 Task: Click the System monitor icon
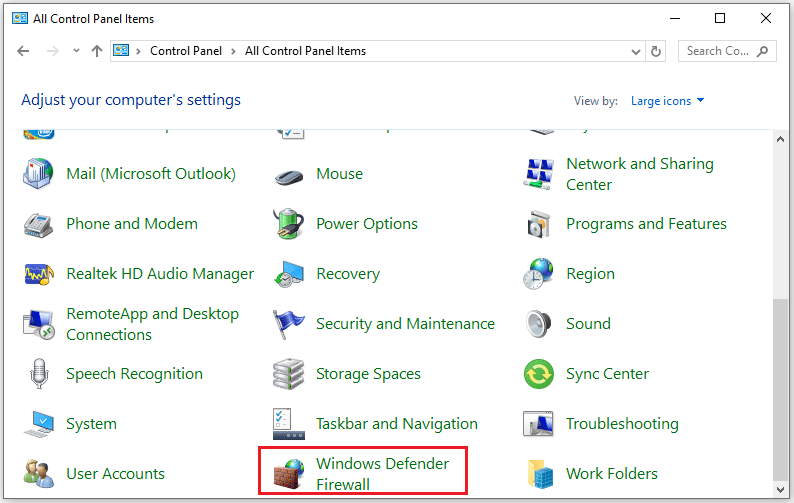pos(38,424)
